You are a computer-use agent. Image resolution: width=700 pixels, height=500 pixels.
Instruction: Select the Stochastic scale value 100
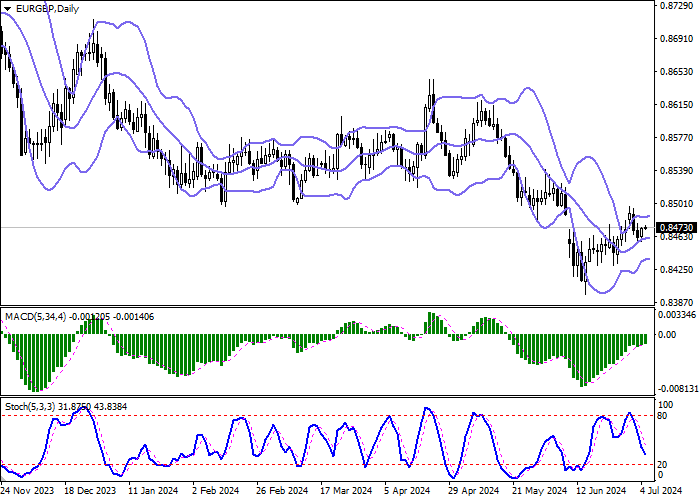pyautogui.click(x=666, y=405)
